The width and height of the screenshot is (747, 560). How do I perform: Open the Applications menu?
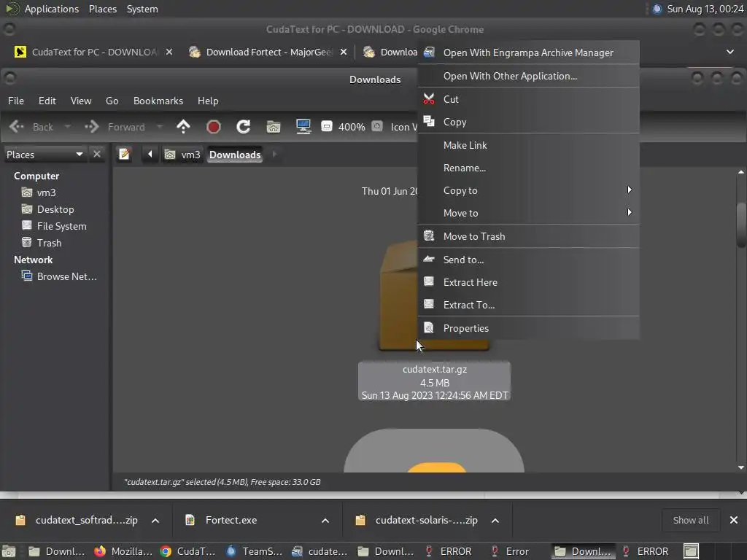(x=52, y=9)
